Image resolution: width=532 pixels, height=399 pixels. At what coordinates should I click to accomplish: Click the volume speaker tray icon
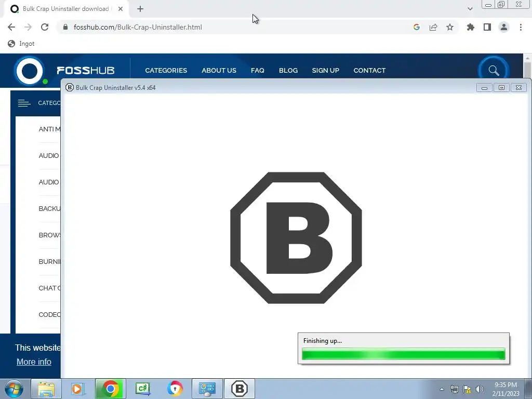tap(479, 389)
